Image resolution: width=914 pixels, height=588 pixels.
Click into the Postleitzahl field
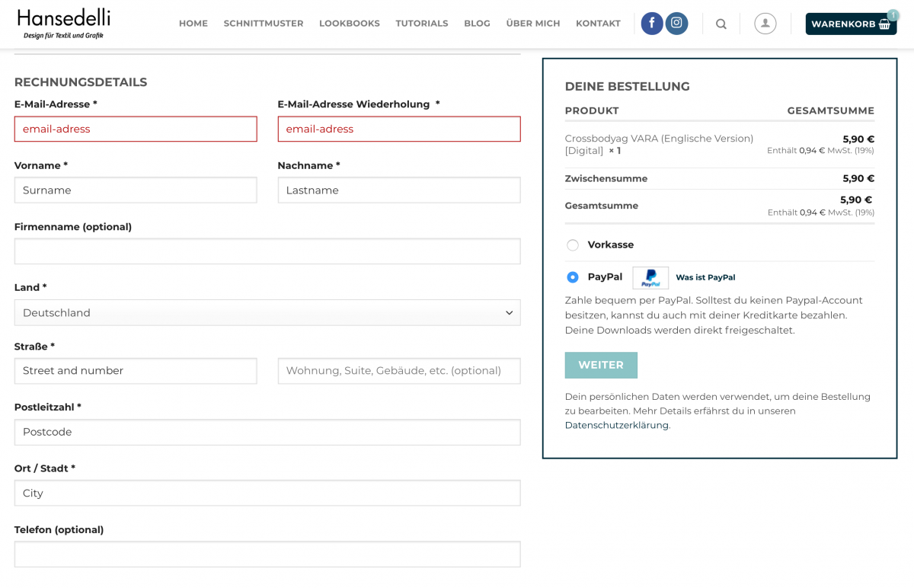tap(267, 432)
